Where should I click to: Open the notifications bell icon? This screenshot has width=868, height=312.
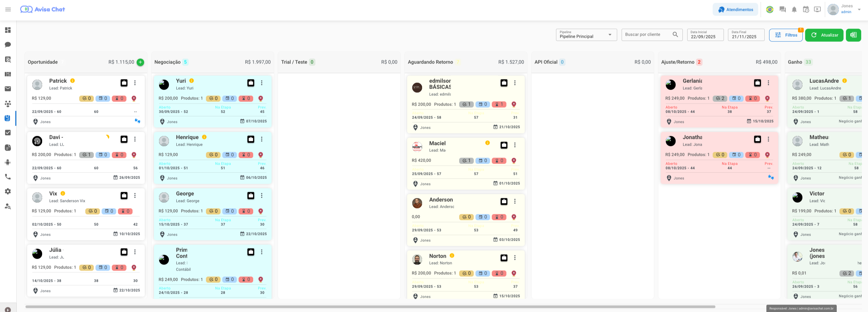coord(794,10)
